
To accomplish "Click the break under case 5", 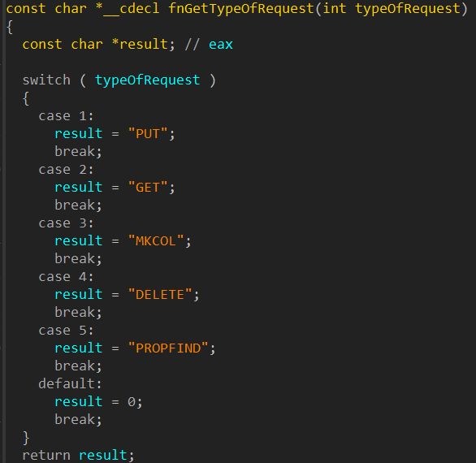I will (78, 366).
